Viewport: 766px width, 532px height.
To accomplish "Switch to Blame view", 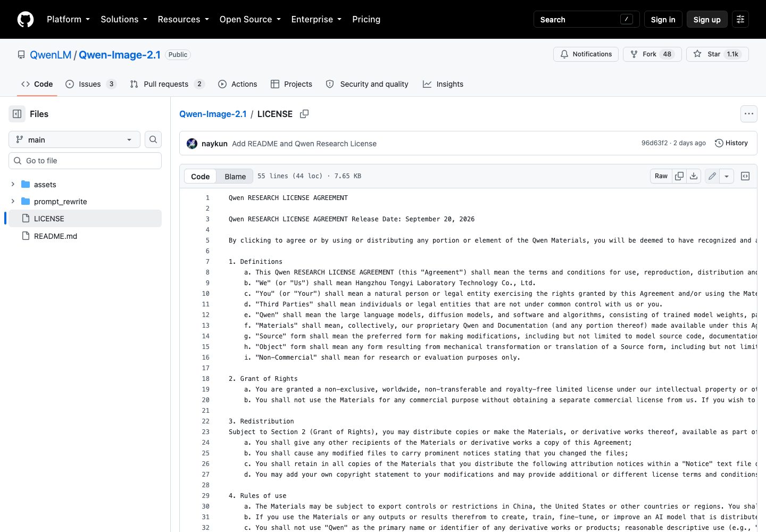I will click(x=235, y=176).
